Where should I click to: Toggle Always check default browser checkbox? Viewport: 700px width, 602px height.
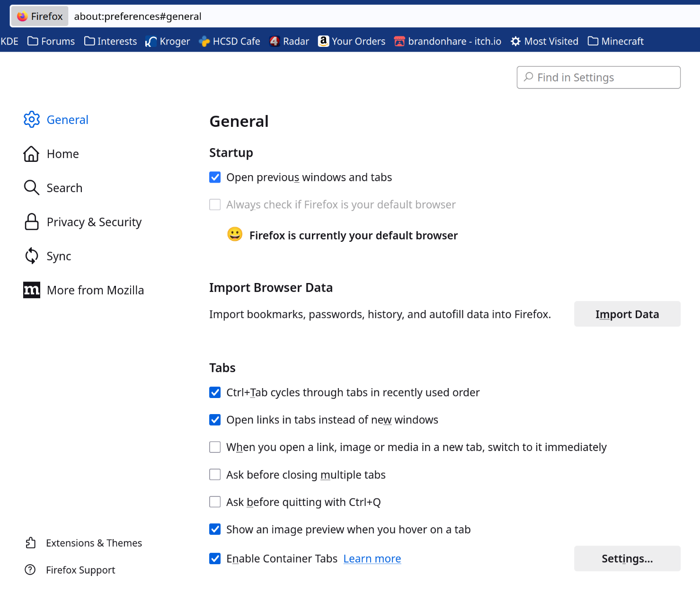[215, 204]
